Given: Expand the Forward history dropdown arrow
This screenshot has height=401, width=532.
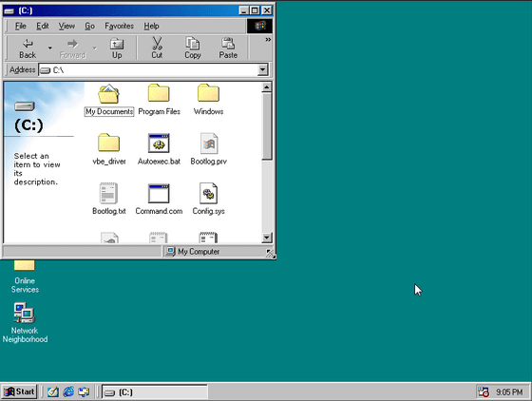Looking at the screenshot, I should (x=95, y=48).
